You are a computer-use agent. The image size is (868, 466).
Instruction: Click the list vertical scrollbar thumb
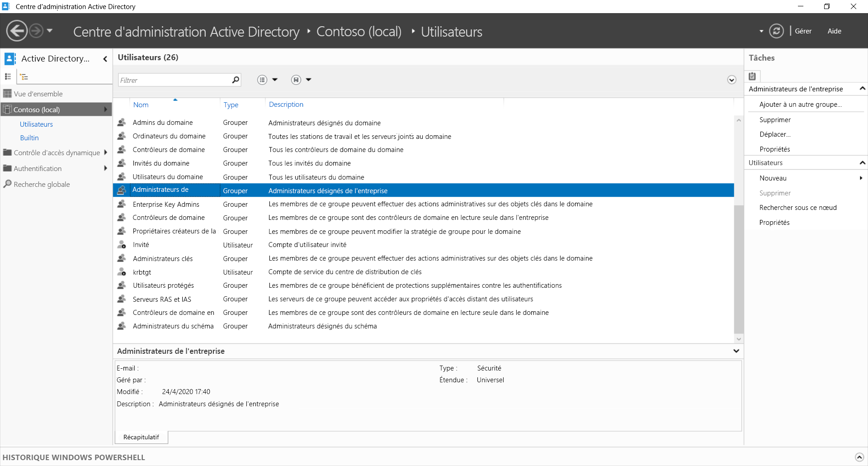pos(738,269)
